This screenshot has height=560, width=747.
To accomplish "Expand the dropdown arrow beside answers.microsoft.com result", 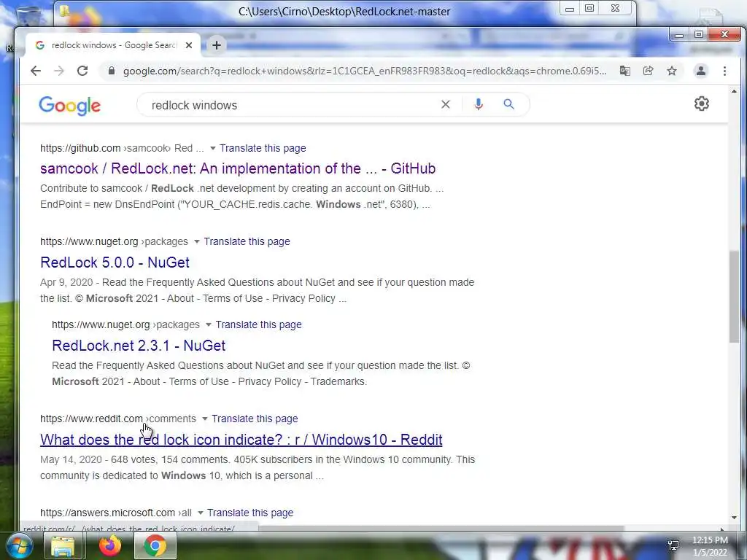I will pyautogui.click(x=201, y=513).
